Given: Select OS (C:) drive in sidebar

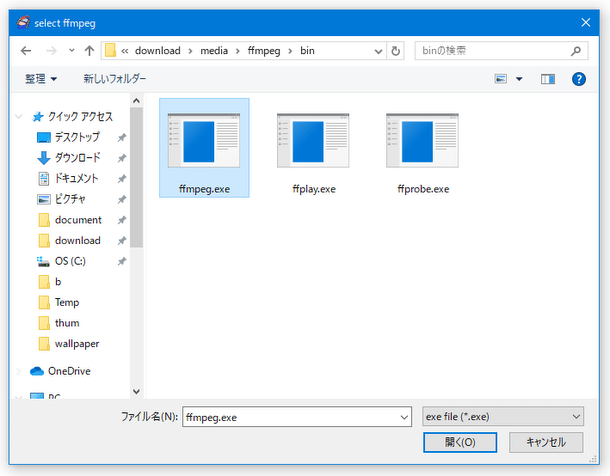Looking at the screenshot, I should coord(61,261).
